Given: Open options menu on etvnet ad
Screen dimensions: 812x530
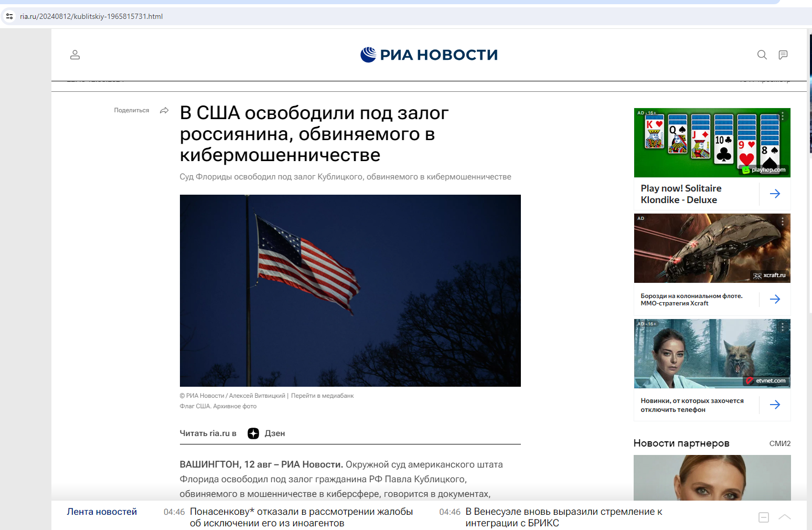Looking at the screenshot, I should [782, 327].
